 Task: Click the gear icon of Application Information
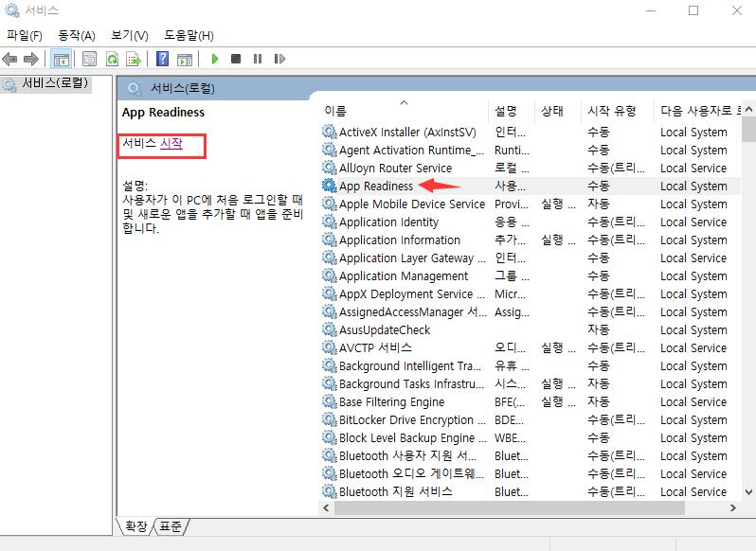pyautogui.click(x=330, y=240)
